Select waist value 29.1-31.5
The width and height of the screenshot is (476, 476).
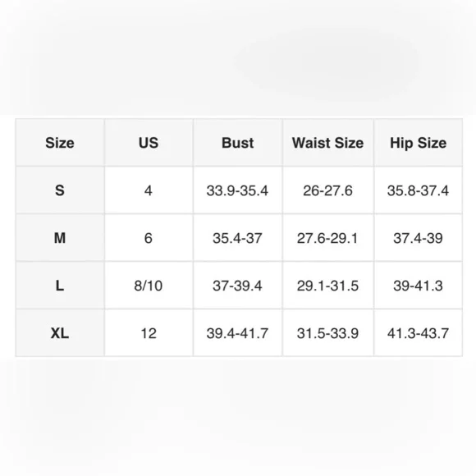coord(327,286)
